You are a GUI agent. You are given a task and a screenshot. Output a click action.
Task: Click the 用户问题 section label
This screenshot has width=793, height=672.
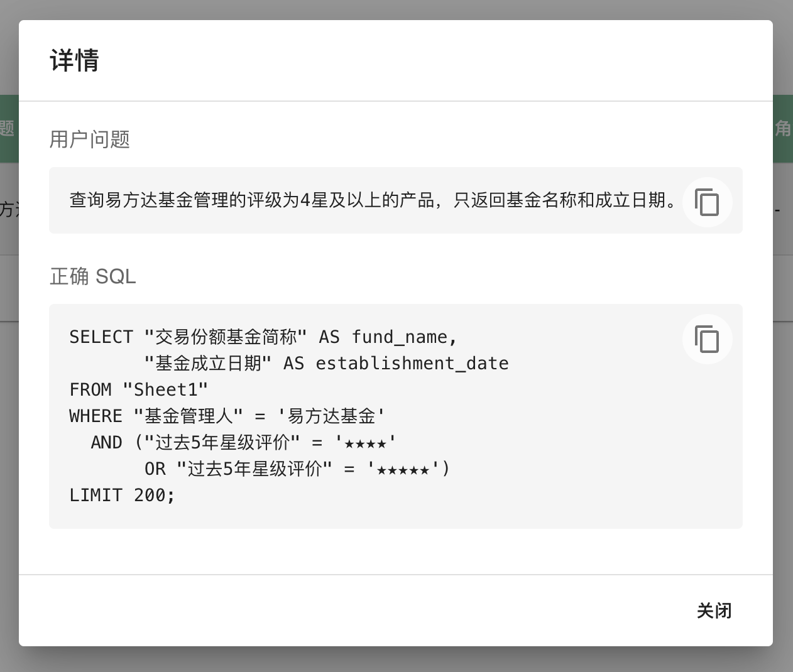tap(90, 139)
